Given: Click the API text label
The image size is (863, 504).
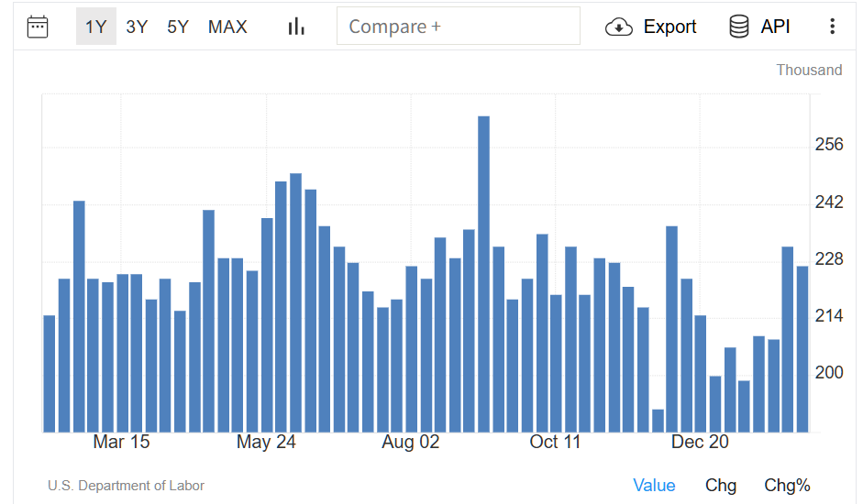Looking at the screenshot, I should point(775,27).
